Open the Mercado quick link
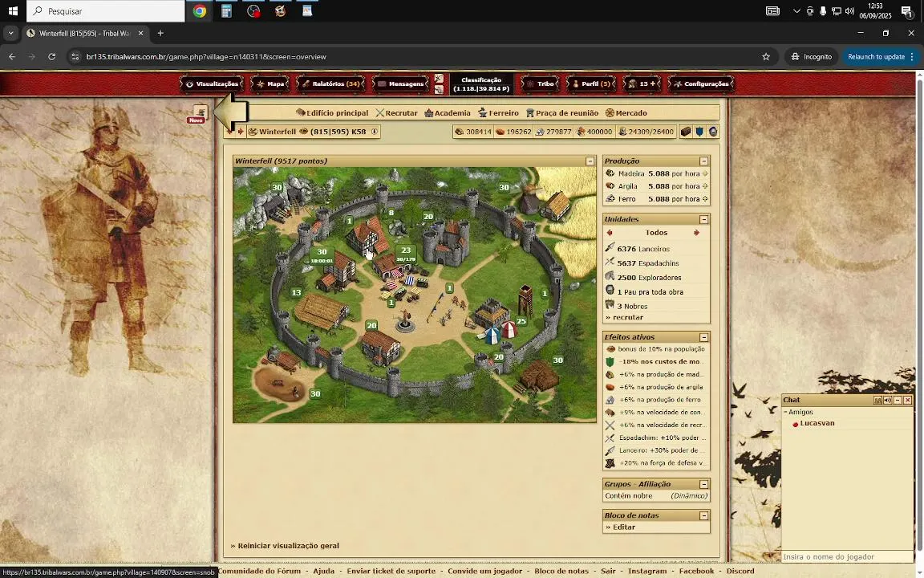924x578 pixels. [626, 112]
